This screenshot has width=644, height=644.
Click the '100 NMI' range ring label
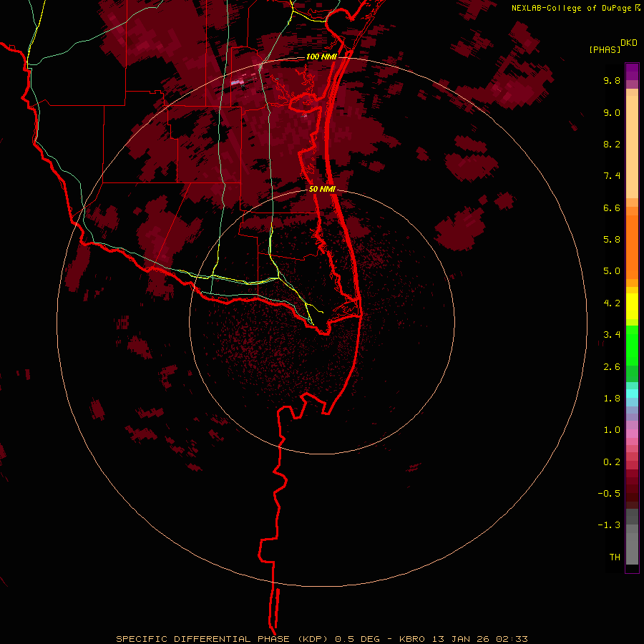click(321, 57)
